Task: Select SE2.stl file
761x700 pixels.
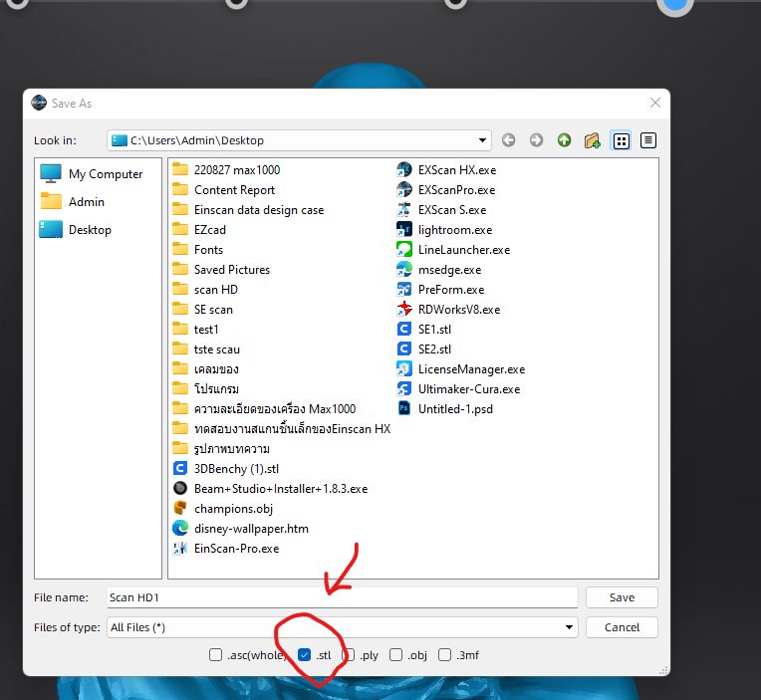Action: coord(424,349)
